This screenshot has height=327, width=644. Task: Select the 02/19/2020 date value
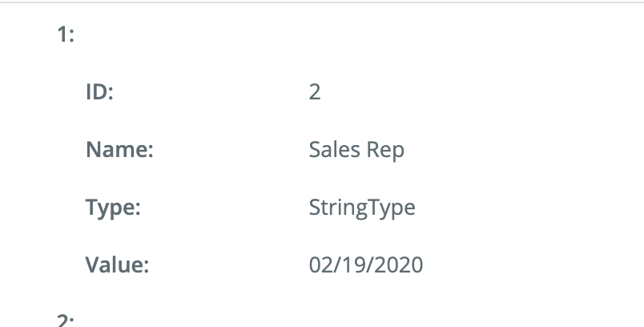pyautogui.click(x=365, y=264)
